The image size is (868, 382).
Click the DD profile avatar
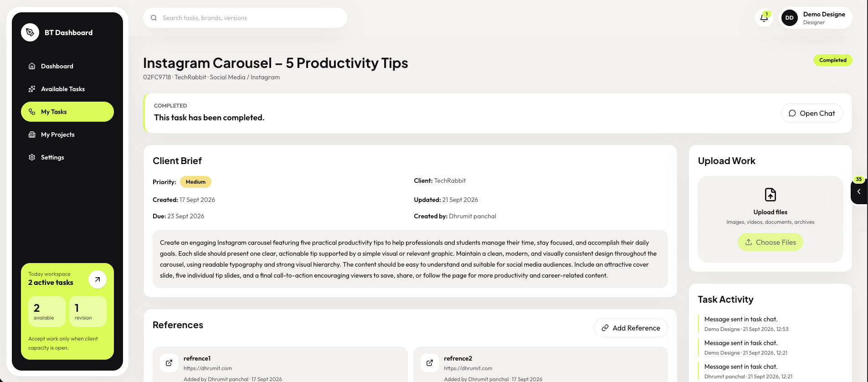(790, 18)
